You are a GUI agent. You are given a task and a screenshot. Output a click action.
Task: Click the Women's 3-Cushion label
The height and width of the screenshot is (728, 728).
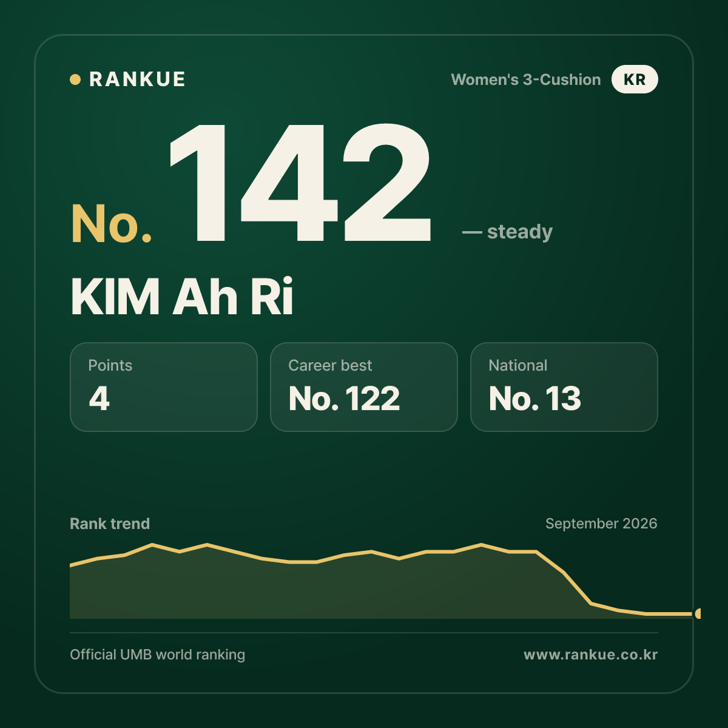[x=526, y=79]
